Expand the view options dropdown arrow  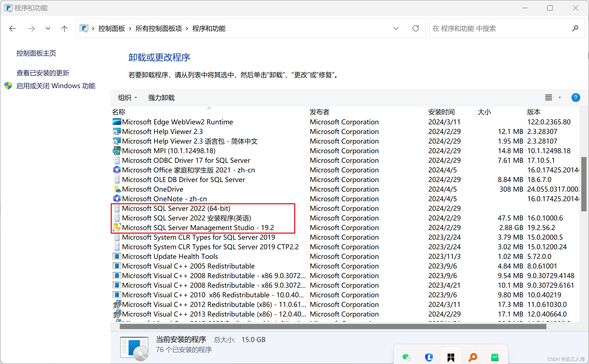click(560, 98)
